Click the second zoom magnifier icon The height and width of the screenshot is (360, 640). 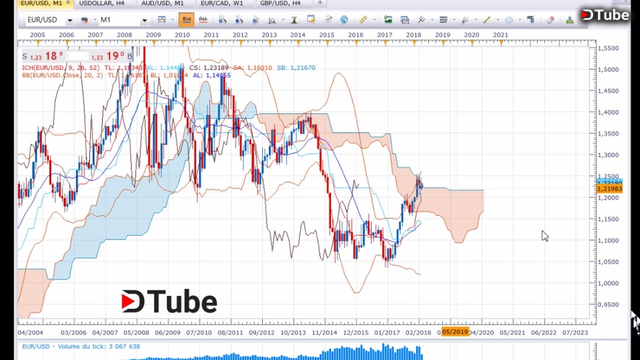pos(239,20)
